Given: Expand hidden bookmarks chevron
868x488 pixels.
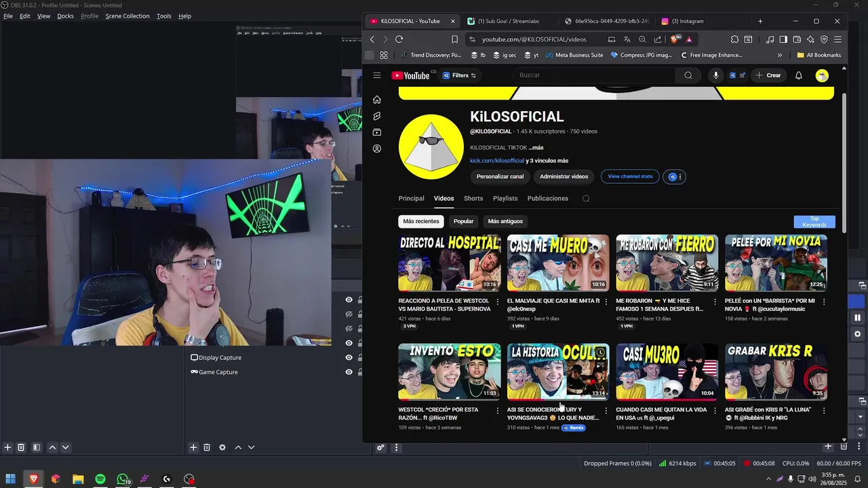Looking at the screenshot, I should pos(779,55).
